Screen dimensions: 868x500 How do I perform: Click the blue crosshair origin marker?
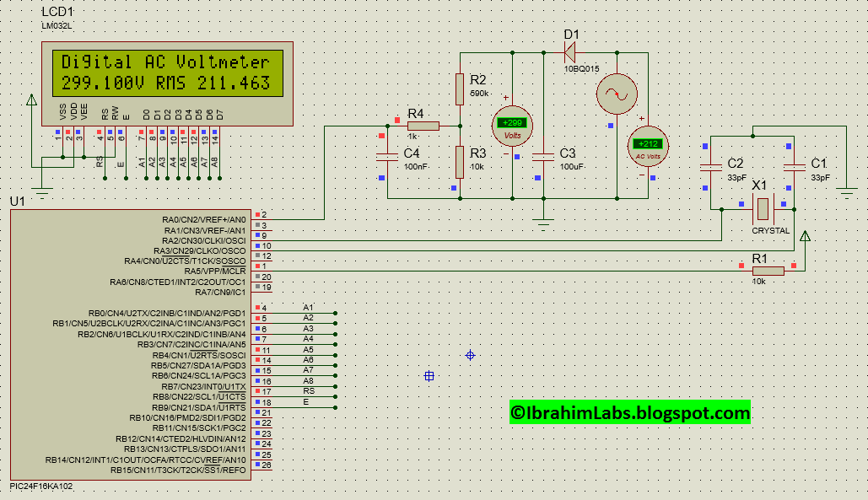pyautogui.click(x=470, y=355)
